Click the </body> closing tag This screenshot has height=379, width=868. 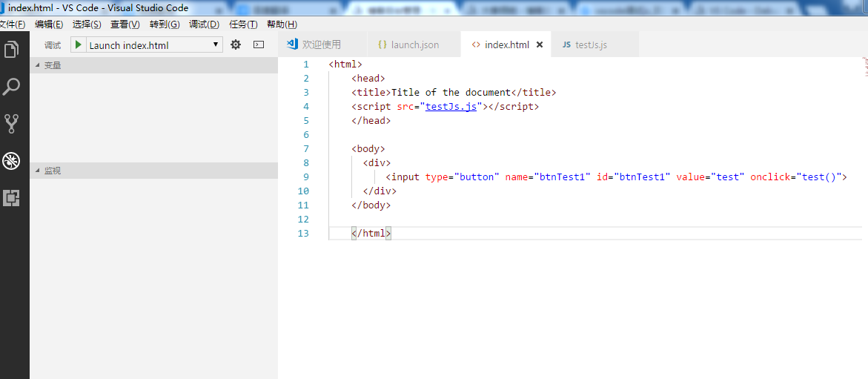tap(371, 205)
